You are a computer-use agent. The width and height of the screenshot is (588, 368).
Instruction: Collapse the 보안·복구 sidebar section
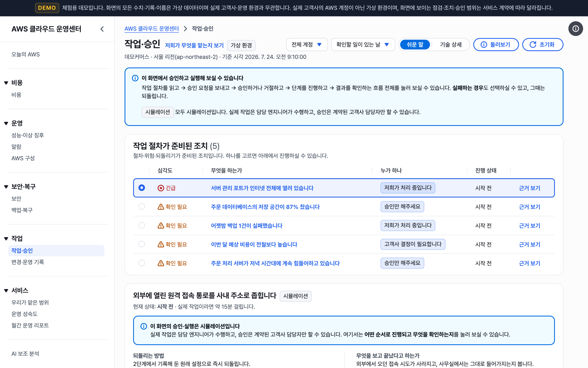click(x=6, y=187)
